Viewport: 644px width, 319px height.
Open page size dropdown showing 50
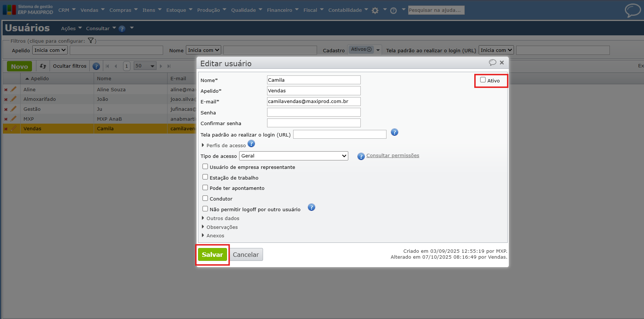coord(145,66)
